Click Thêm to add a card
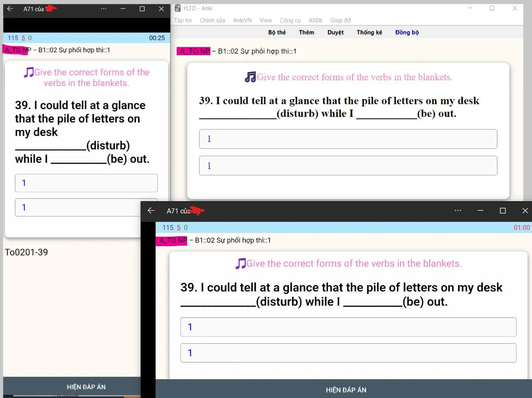The width and height of the screenshot is (532, 398). tap(306, 32)
